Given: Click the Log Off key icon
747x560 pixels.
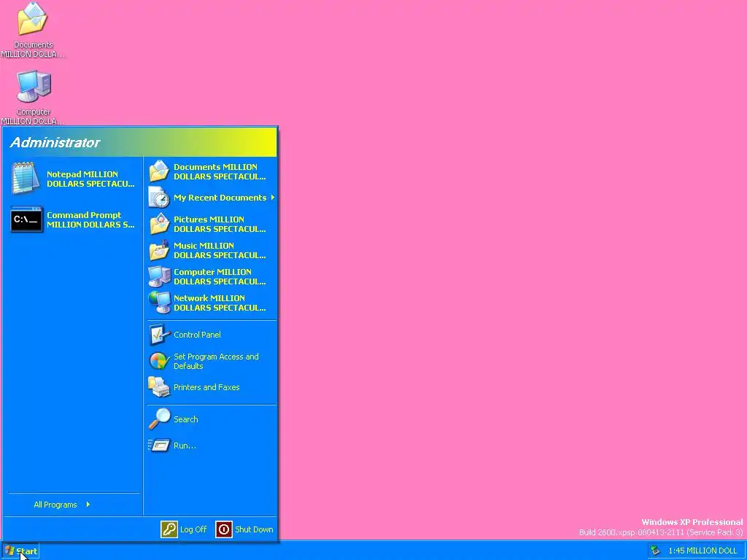Looking at the screenshot, I should 169,529.
